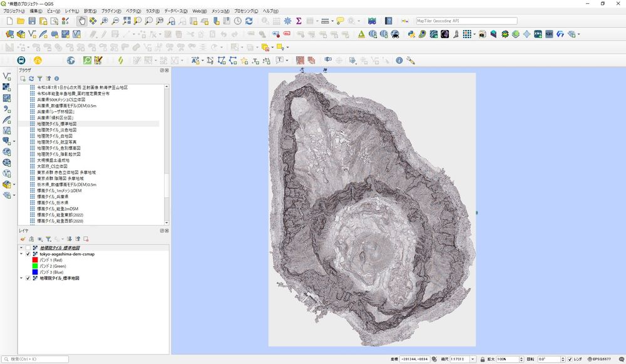The width and height of the screenshot is (626, 364).
Task: Click the Save Project floppy disk icon
Action: coord(32,21)
